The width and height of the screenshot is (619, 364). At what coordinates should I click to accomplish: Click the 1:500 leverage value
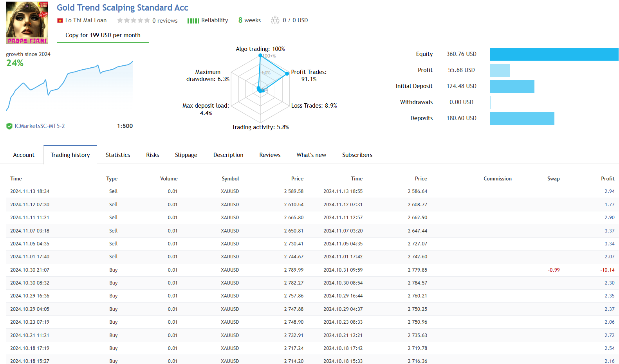(x=125, y=126)
